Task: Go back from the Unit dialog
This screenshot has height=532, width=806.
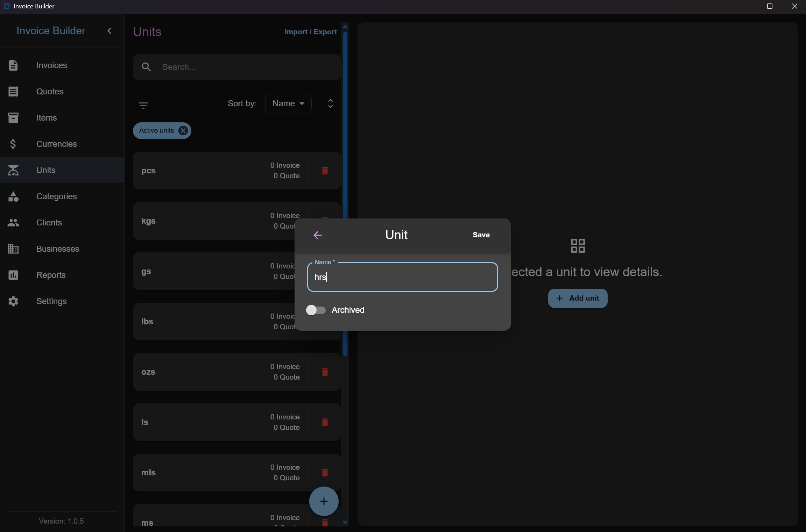Action: coord(318,235)
